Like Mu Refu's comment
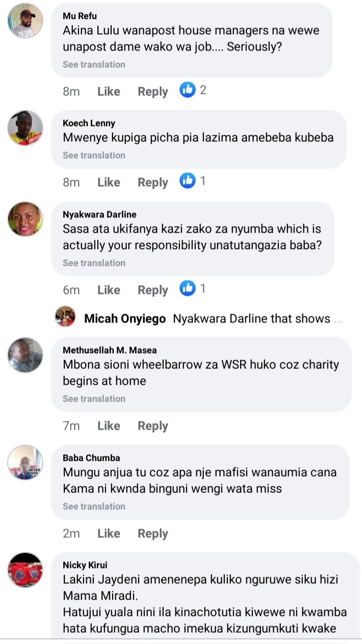The height and width of the screenshot is (644, 362). [x=109, y=91]
